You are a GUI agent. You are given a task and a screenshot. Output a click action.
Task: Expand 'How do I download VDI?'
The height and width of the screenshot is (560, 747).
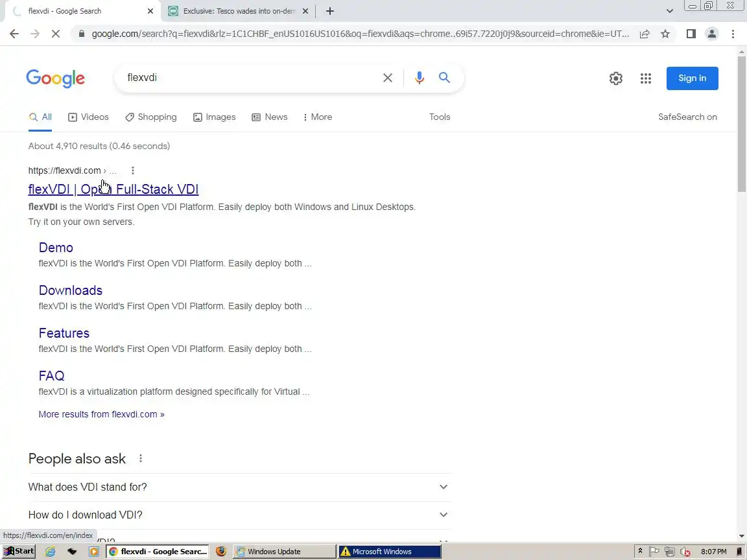coord(239,515)
